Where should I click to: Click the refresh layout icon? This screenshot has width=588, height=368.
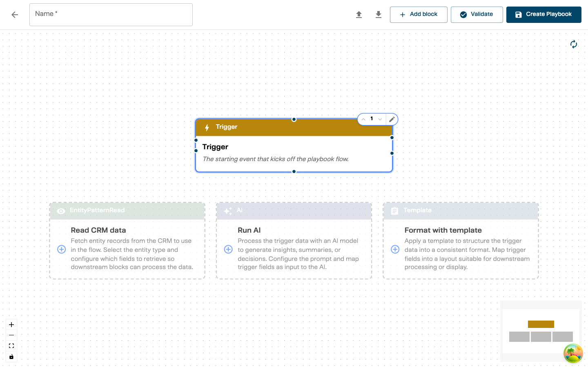pos(574,44)
